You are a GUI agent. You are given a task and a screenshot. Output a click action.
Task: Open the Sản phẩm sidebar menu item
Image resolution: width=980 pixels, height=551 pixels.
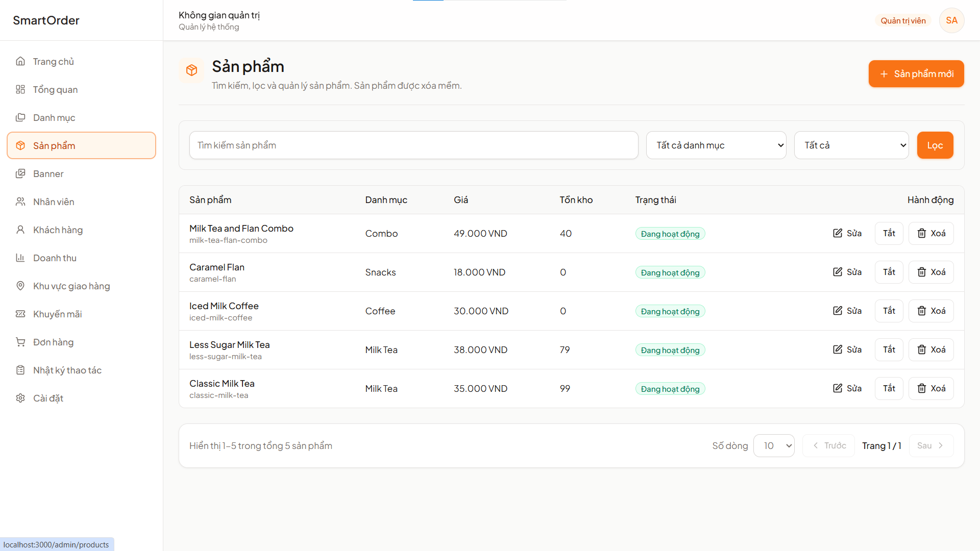tap(82, 145)
